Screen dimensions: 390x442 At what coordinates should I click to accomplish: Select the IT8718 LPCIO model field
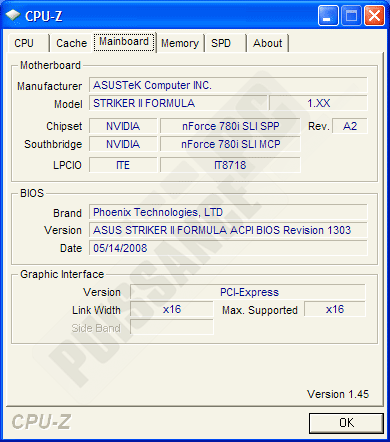pos(230,165)
